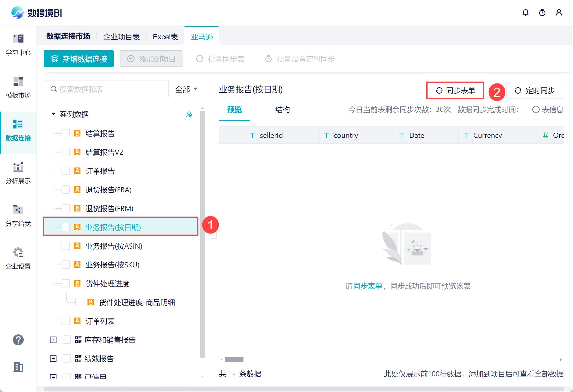
Task: Open the user account profile icon
Action: [559, 13]
